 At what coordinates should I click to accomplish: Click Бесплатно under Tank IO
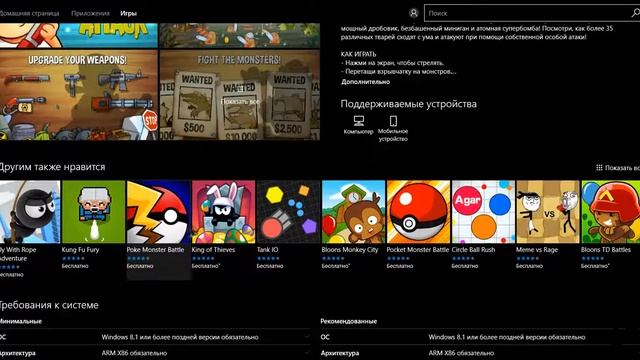tap(270, 266)
